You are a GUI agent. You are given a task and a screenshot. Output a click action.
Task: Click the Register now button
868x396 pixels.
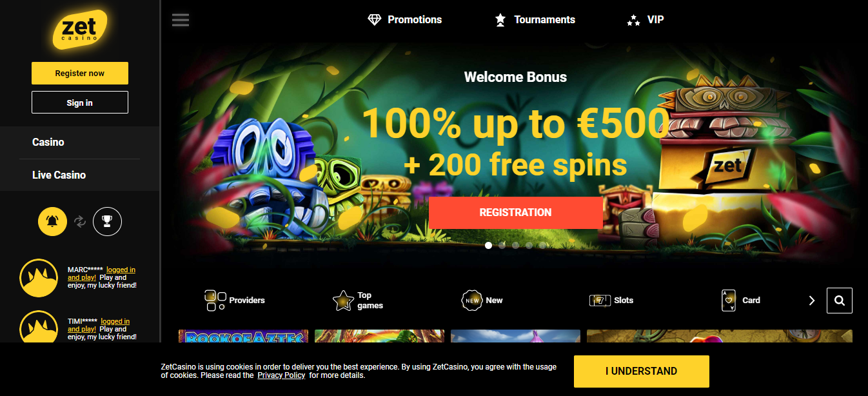click(80, 74)
